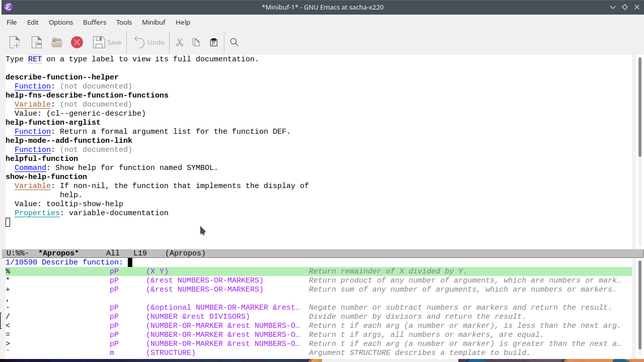Click the red close buffer icon

coord(77,42)
